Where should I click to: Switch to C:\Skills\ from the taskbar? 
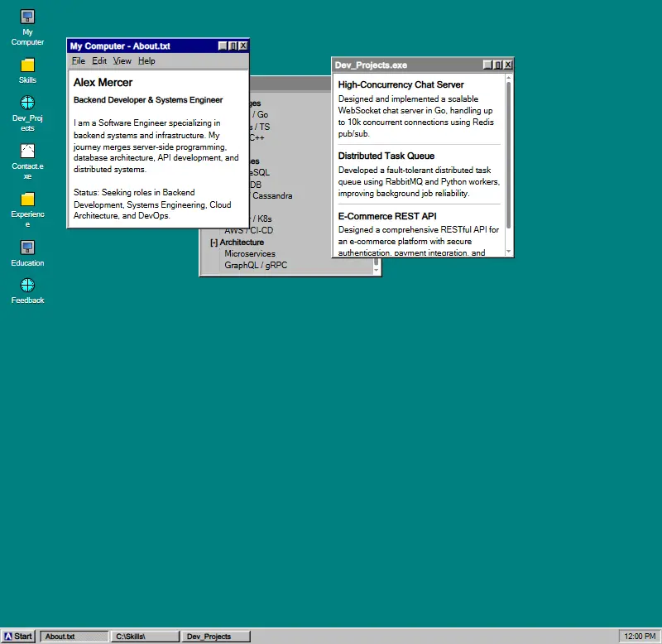(x=145, y=636)
